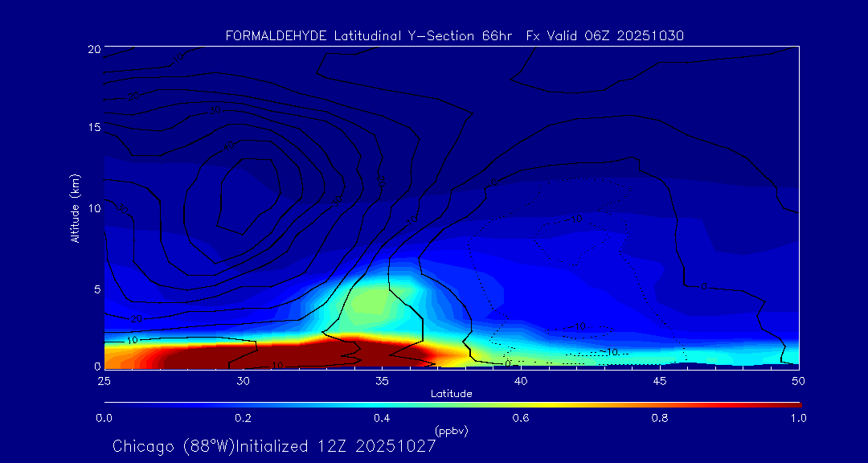
Task: Click the 45 tick label on latitude axis
Action: [660, 379]
